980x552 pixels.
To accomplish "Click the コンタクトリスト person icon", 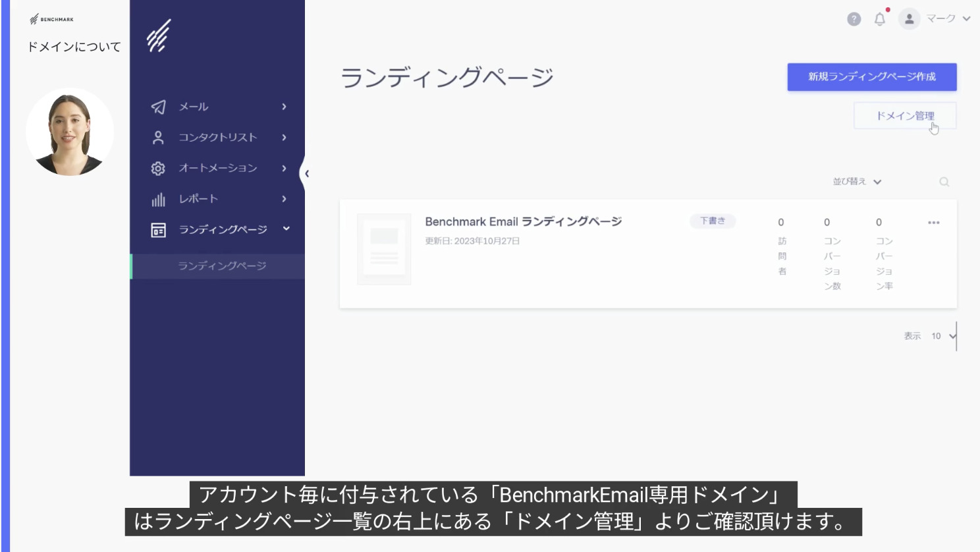I will [158, 138].
